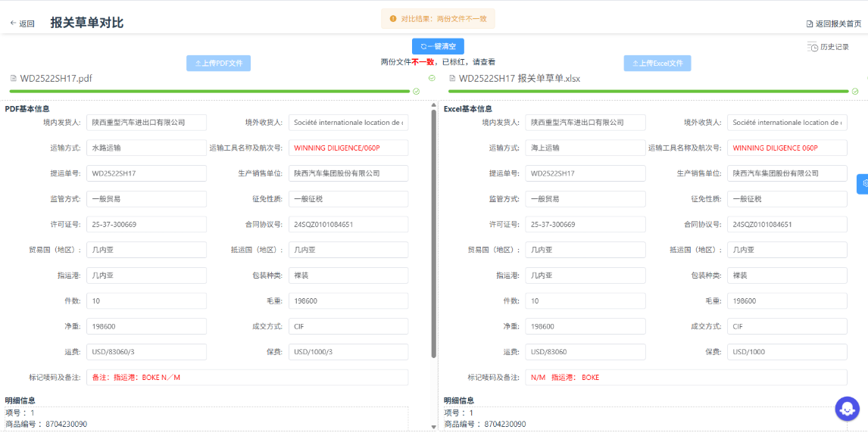Click the PDF 运输工具名称及航次号 field
The image size is (868, 436).
[x=348, y=148]
